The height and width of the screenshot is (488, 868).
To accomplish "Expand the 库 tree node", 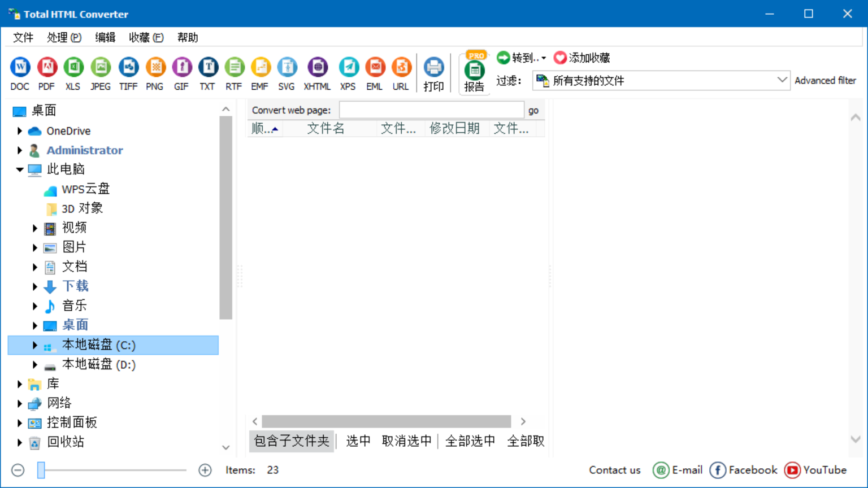I will [x=20, y=384].
